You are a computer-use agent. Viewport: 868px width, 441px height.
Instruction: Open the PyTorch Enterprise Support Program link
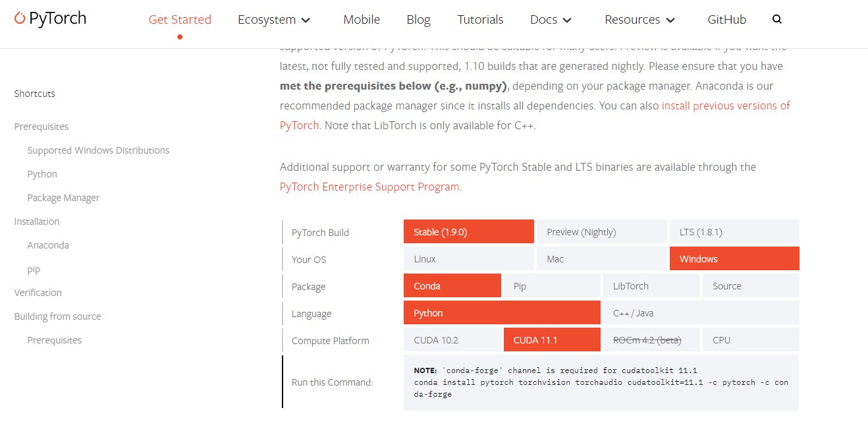click(x=370, y=187)
